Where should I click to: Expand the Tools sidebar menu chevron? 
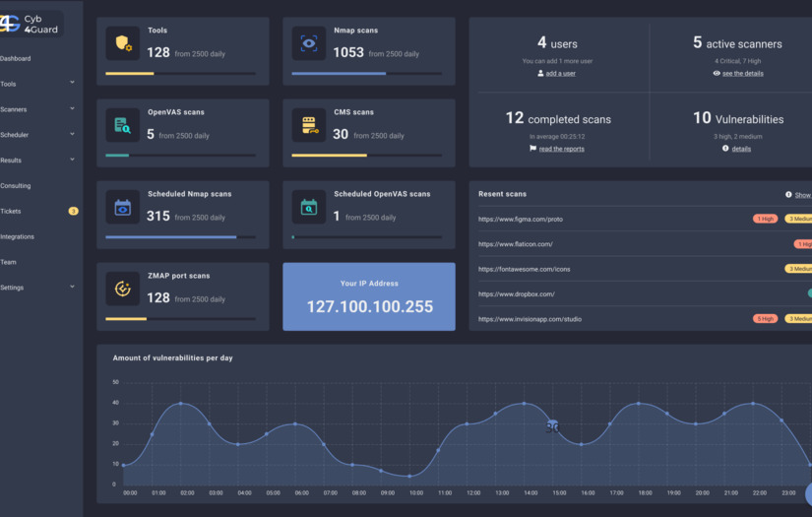pyautogui.click(x=72, y=83)
